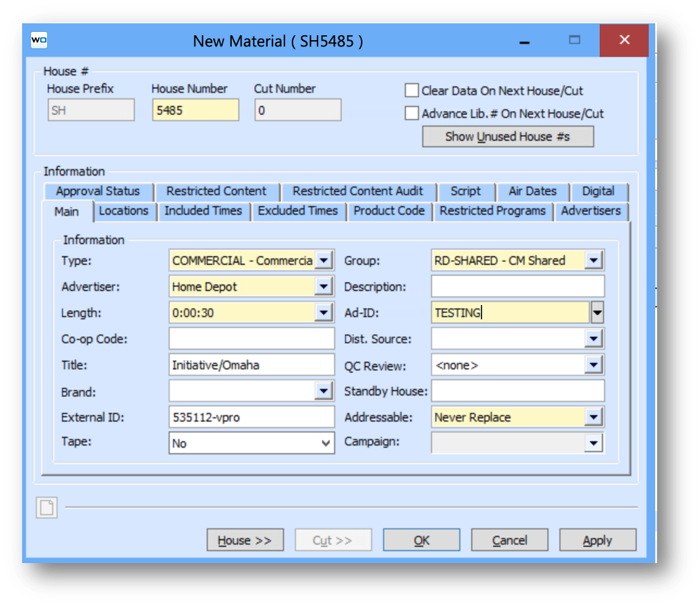The width and height of the screenshot is (700, 606).
Task: Open the Length dropdown list
Action: tap(324, 313)
